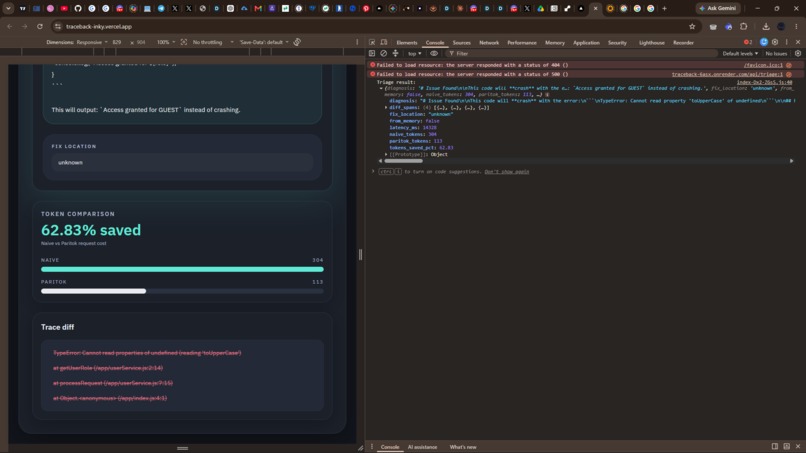Image resolution: width=806 pixels, height=453 pixels.
Task: Reload the page
Action: click(x=40, y=26)
